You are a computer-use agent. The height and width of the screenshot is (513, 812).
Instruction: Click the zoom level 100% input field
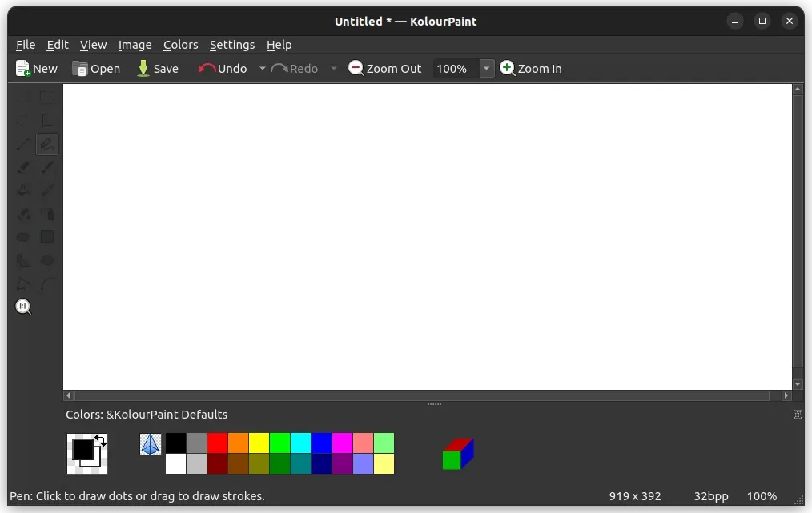[x=456, y=68]
